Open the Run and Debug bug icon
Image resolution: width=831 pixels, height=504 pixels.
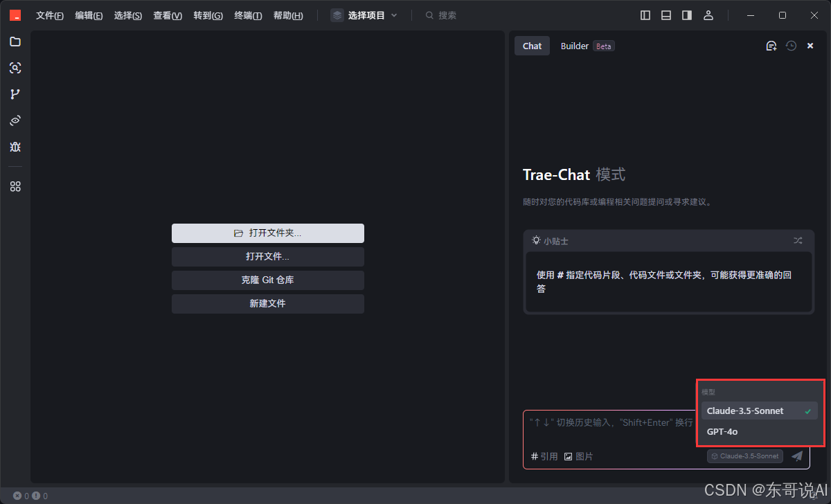[x=15, y=147]
